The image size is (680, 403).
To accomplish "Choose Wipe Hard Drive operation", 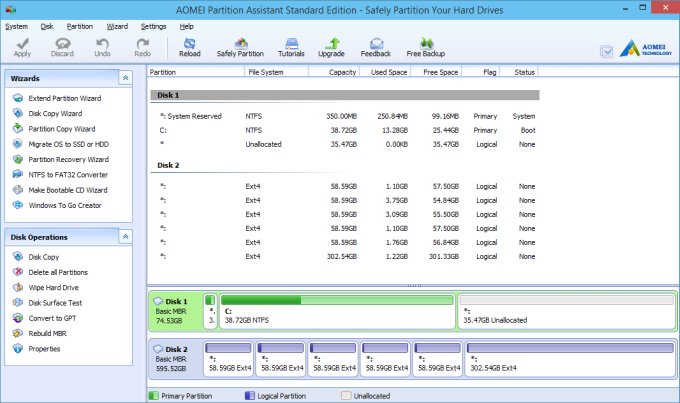I will pos(53,288).
